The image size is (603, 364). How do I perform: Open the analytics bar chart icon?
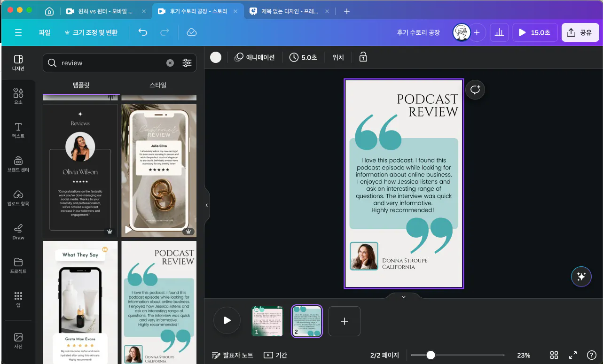tap(499, 32)
